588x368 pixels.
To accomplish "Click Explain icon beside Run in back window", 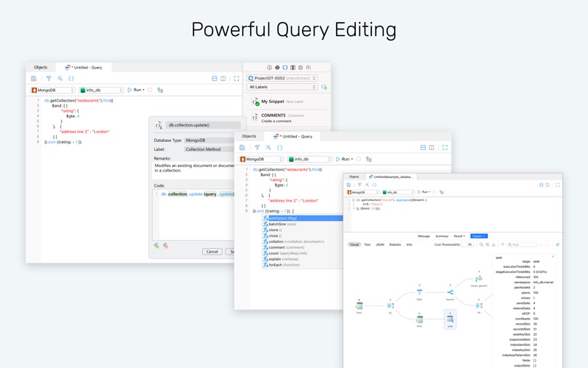I will click(160, 90).
